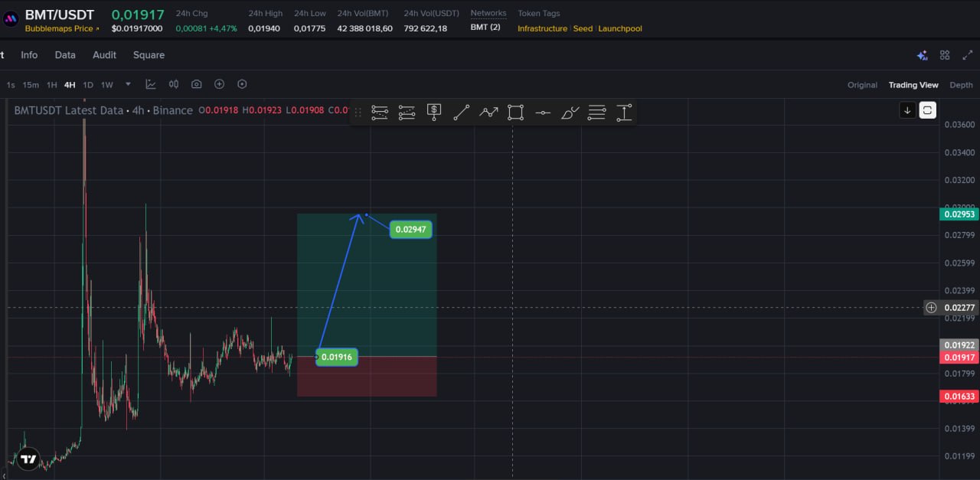The image size is (980, 480).
Task: Select the long position tool (first toolbar icon)
Action: pyautogui.click(x=380, y=113)
